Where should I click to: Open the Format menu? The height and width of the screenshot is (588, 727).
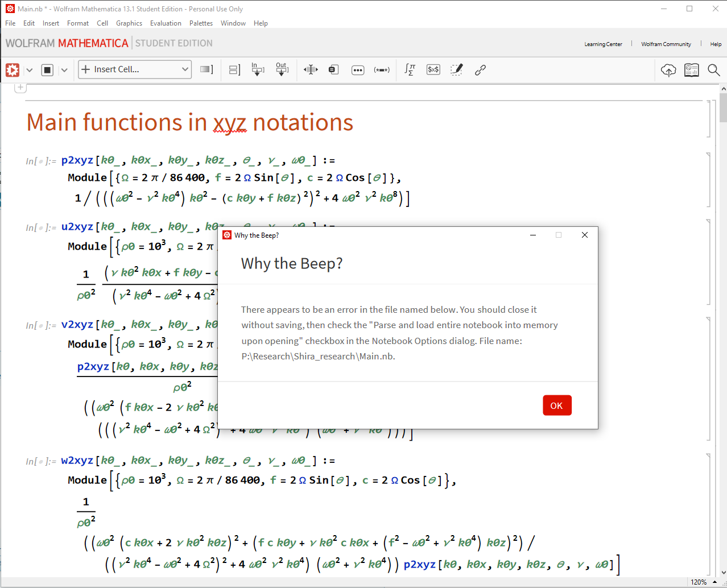click(78, 23)
